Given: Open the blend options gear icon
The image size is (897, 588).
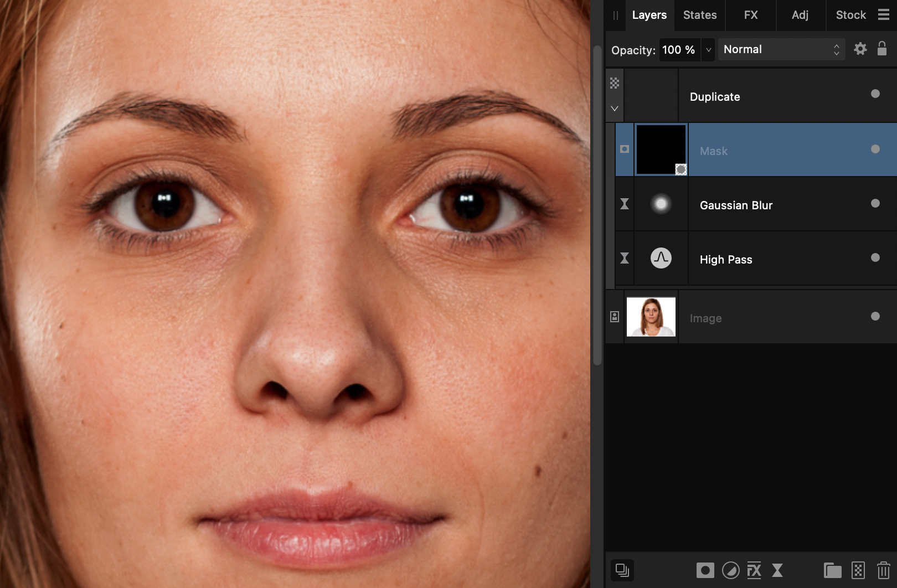Looking at the screenshot, I should [860, 49].
